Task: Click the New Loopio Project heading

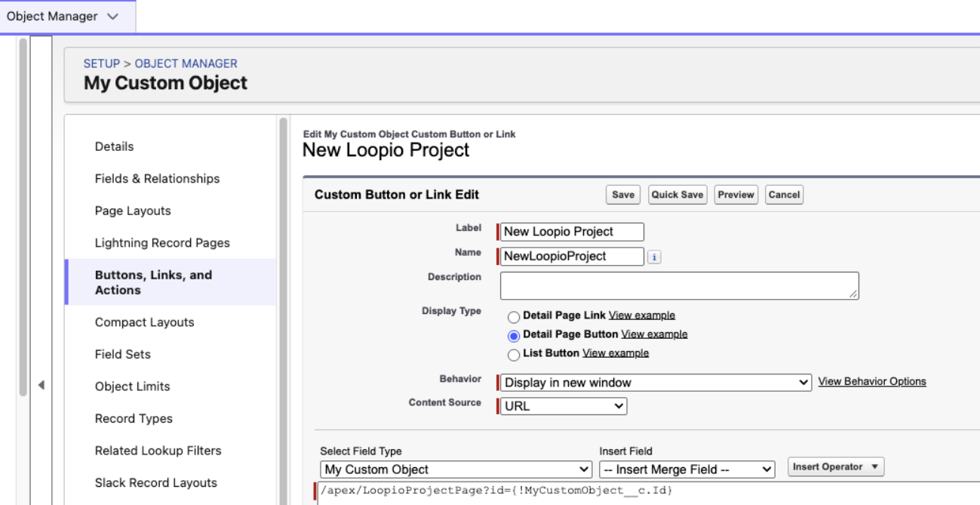Action: coord(386,150)
